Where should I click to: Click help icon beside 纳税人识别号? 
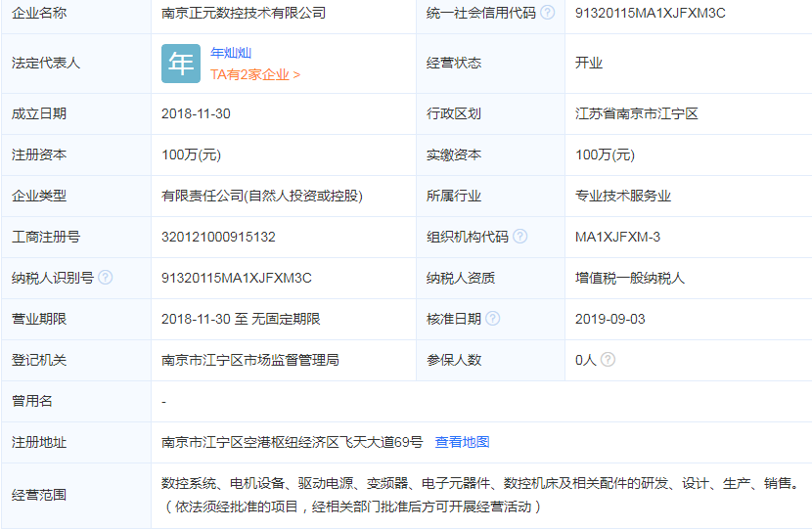pyautogui.click(x=105, y=278)
